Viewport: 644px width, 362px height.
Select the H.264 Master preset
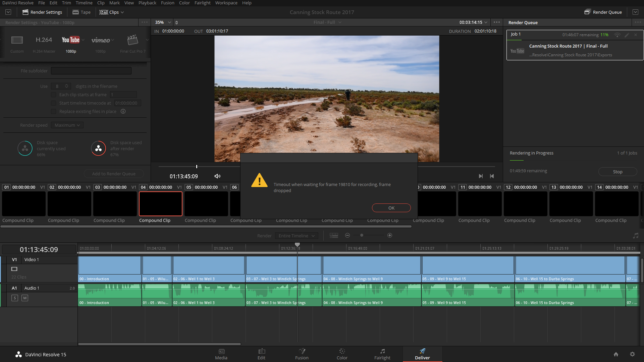pyautogui.click(x=44, y=44)
